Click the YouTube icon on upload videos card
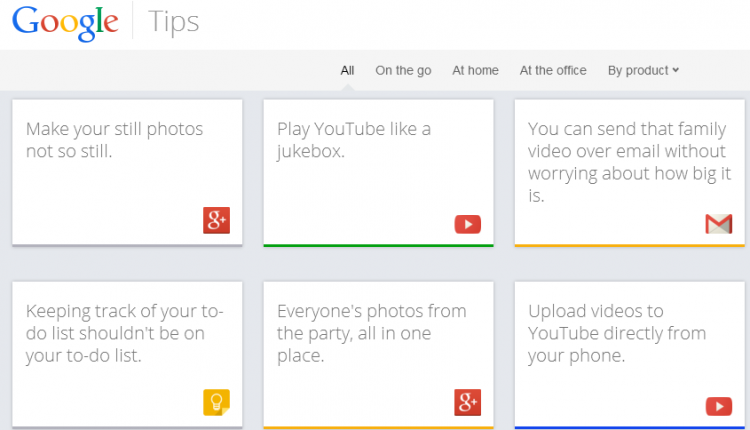The height and width of the screenshot is (430, 750). pyautogui.click(x=718, y=405)
